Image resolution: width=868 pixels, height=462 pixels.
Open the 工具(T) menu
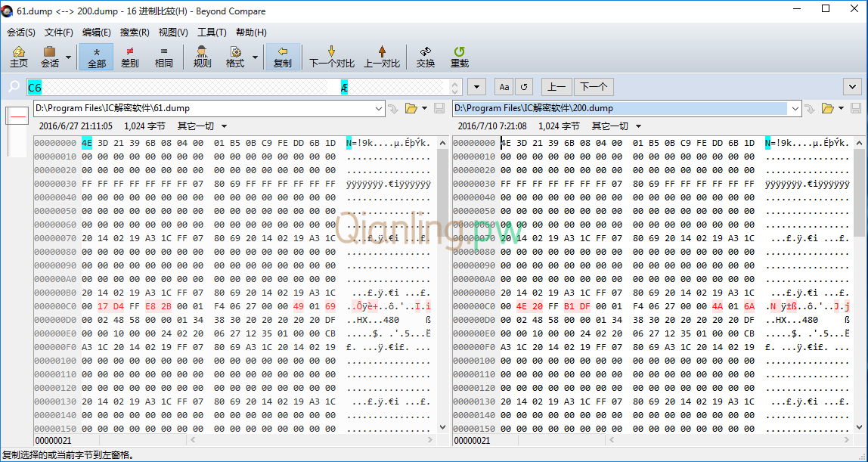pos(212,33)
